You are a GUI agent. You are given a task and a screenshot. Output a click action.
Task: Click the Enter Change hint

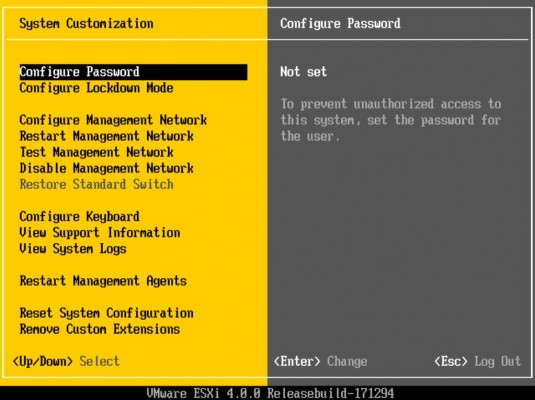tap(320, 361)
